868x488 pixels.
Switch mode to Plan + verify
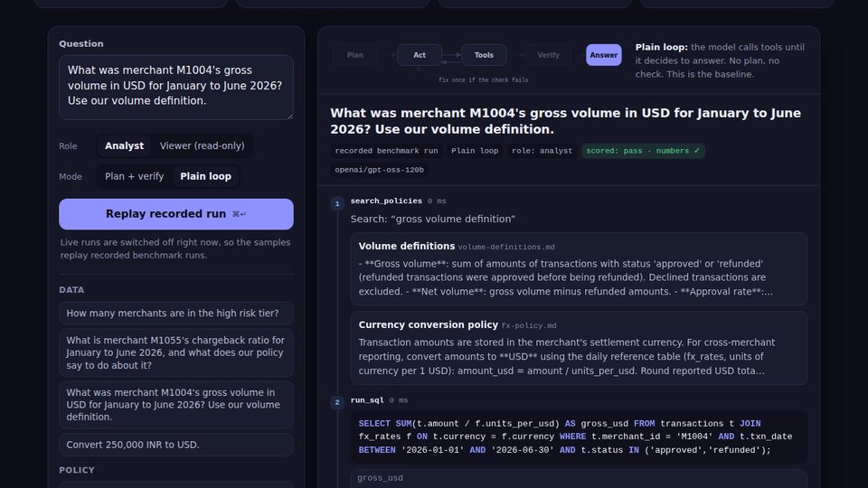click(135, 176)
